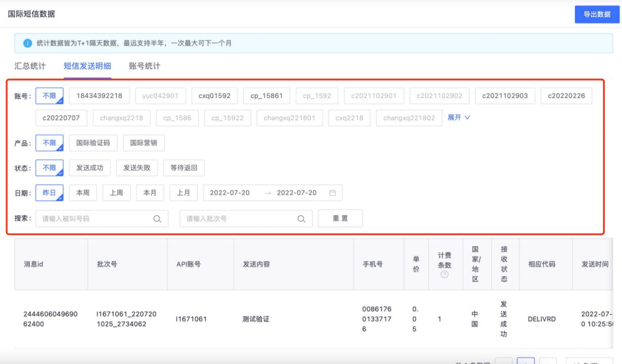The height and width of the screenshot is (364, 622).
Task: Filter by account cp_15861
Action: pos(266,96)
